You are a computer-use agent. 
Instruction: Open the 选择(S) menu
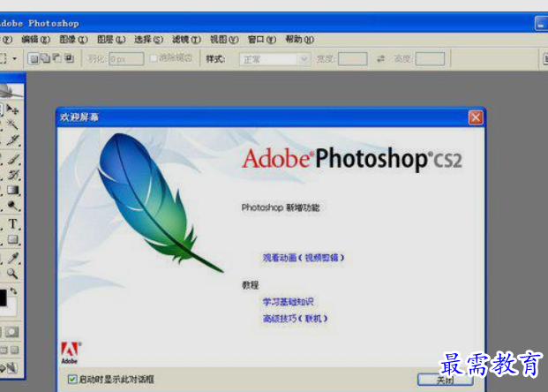(149, 40)
